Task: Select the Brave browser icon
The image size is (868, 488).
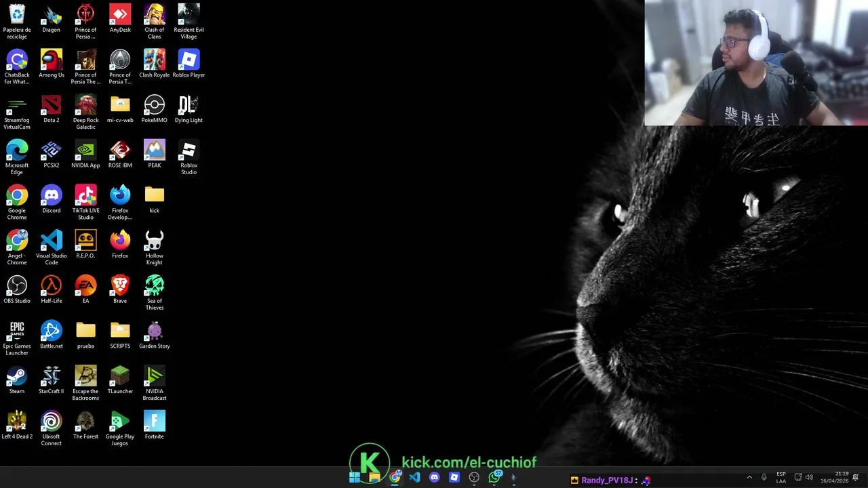Action: point(120,289)
